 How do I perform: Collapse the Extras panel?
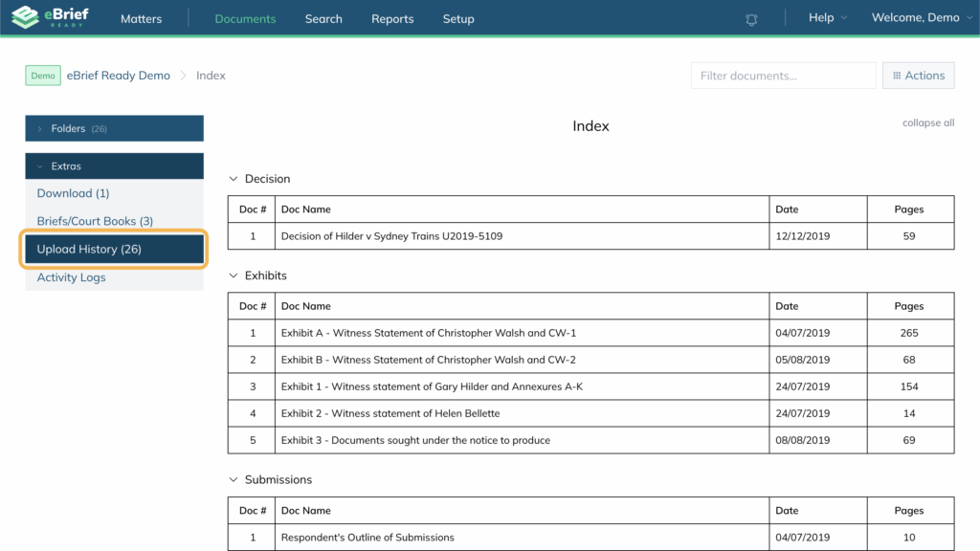115,166
